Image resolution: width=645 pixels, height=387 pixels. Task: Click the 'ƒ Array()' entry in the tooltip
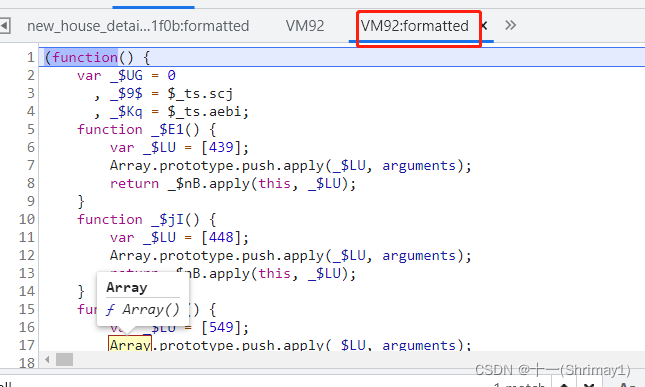pos(143,309)
